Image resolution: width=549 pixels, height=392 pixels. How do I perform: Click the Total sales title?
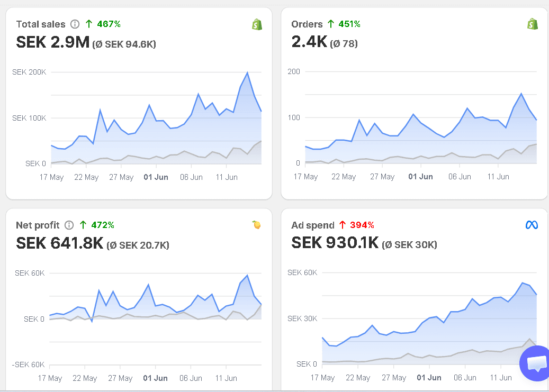coord(41,24)
